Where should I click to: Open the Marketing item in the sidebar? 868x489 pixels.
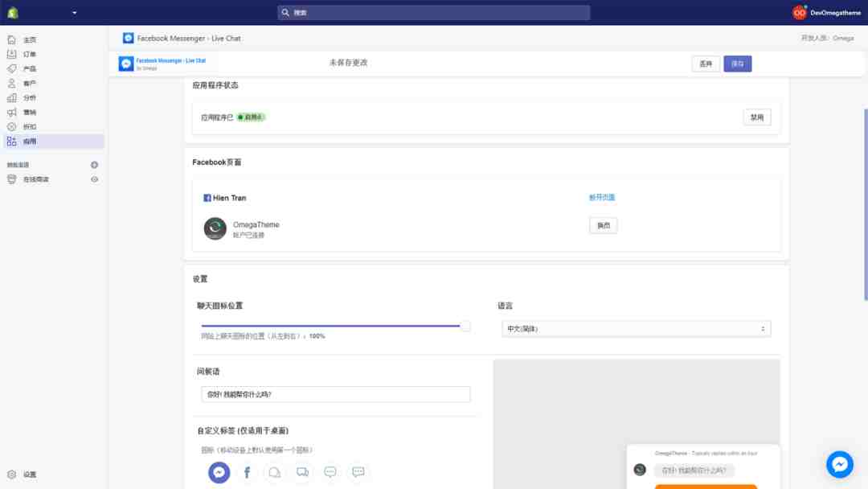click(53, 113)
